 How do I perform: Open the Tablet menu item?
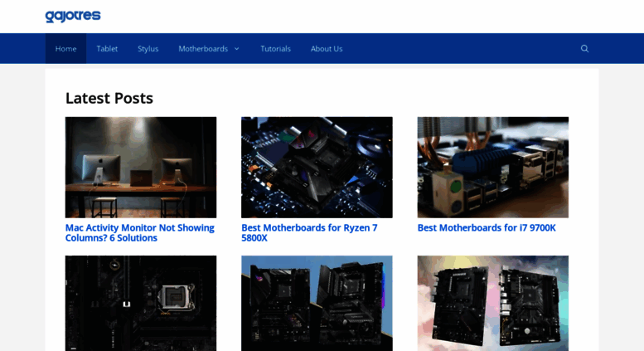click(107, 48)
